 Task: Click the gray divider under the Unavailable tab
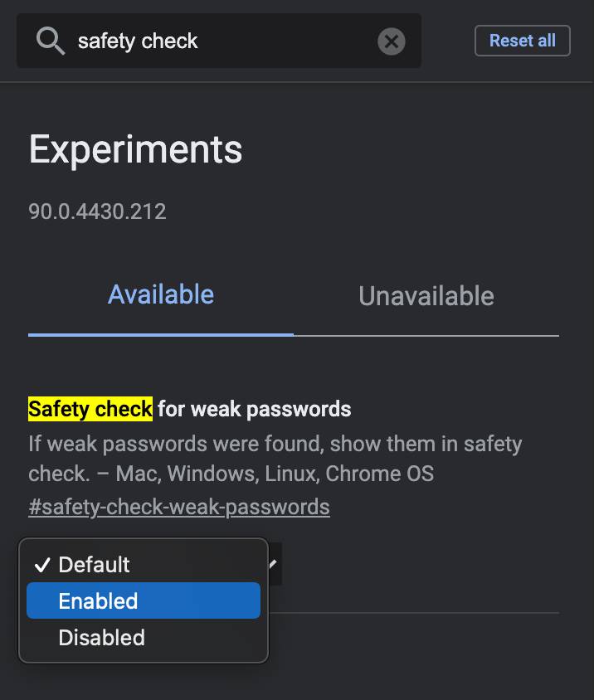point(426,336)
